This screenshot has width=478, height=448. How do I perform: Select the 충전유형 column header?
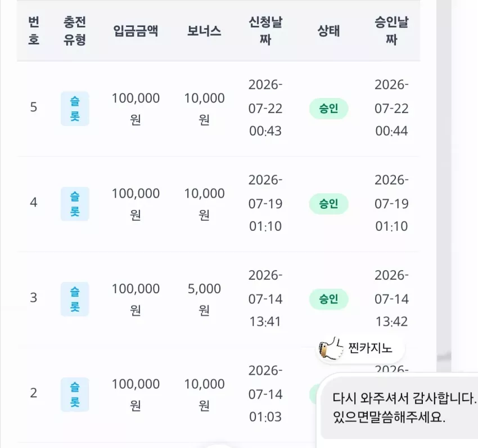75,30
